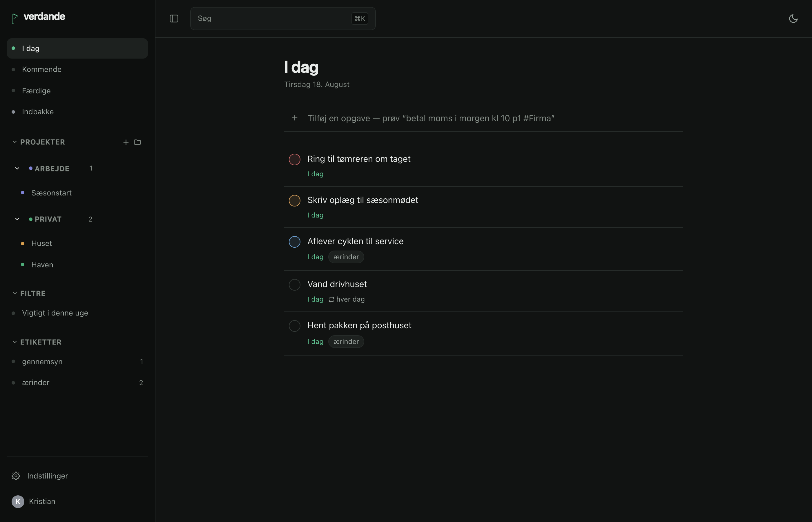This screenshot has width=812, height=522.
Task: Complete task Skriv oplæg til sæsonmødet
Action: coord(295,201)
